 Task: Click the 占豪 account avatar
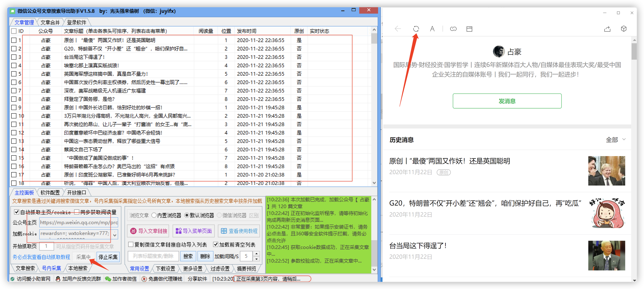[x=499, y=52]
